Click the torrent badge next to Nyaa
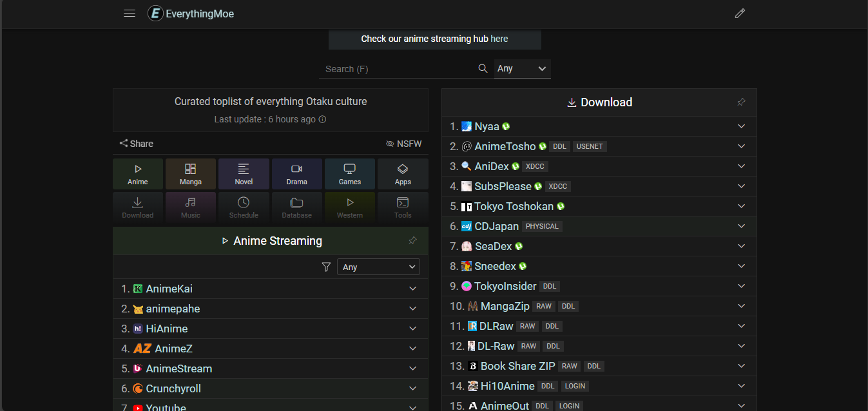 tap(506, 126)
